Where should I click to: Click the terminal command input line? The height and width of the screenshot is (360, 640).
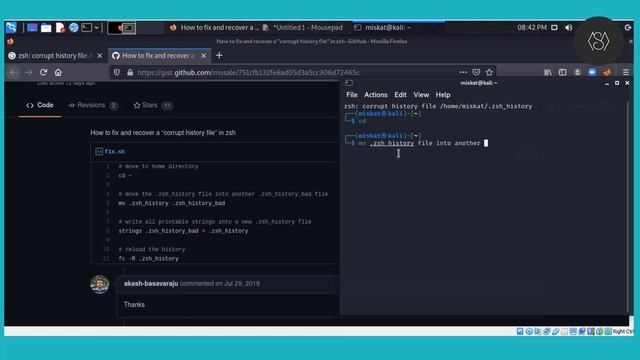pos(423,143)
